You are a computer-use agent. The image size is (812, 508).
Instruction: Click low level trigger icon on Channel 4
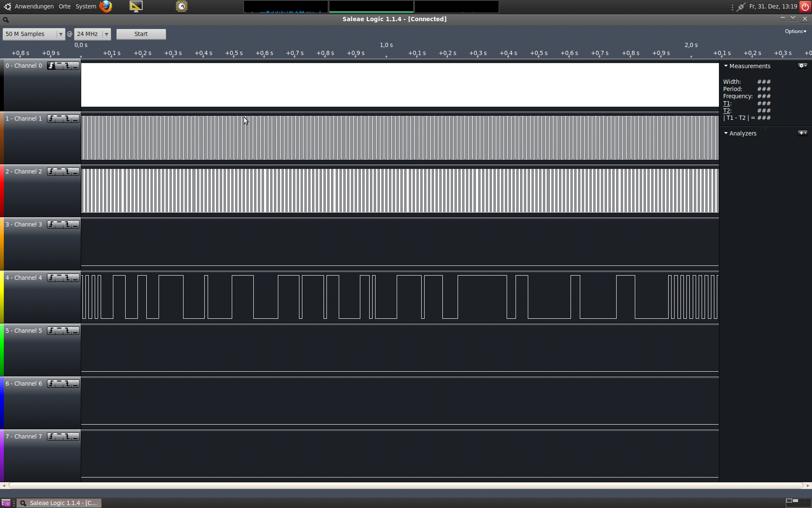tap(75, 278)
